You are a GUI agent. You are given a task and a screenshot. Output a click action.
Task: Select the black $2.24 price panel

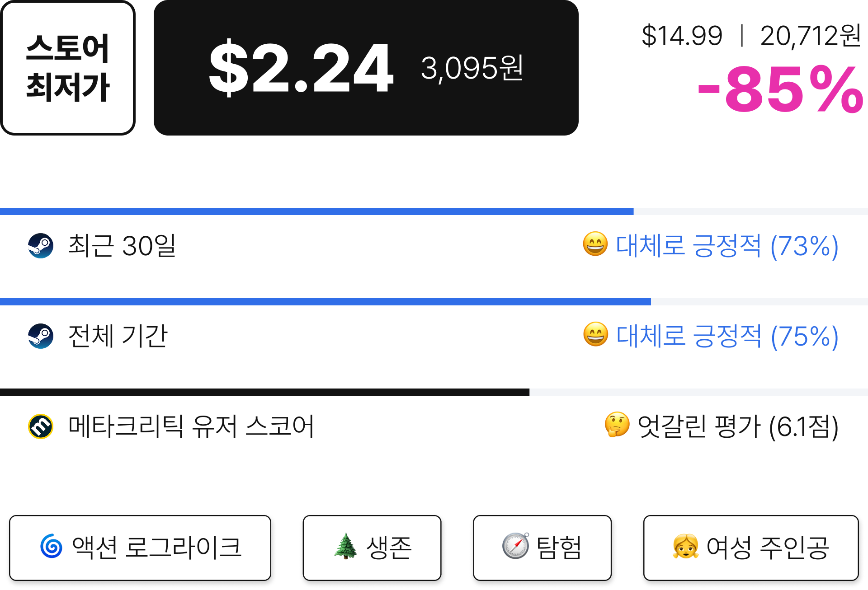coord(366,68)
